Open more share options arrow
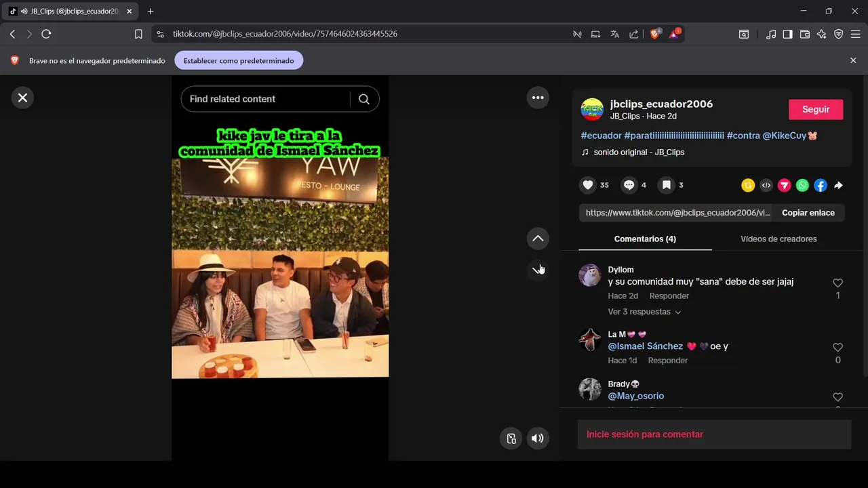Screen dimensions: 868x488 839,185
